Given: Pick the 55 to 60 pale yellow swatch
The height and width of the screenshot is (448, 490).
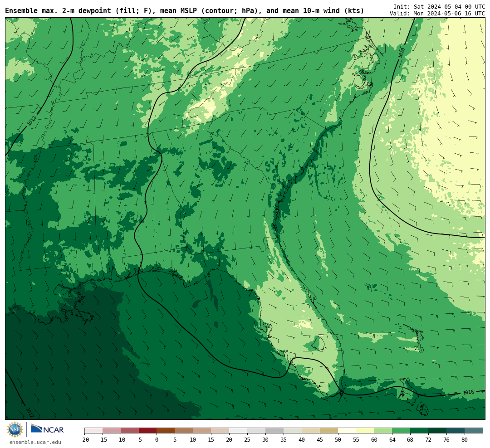Looking at the screenshot, I should [365, 431].
